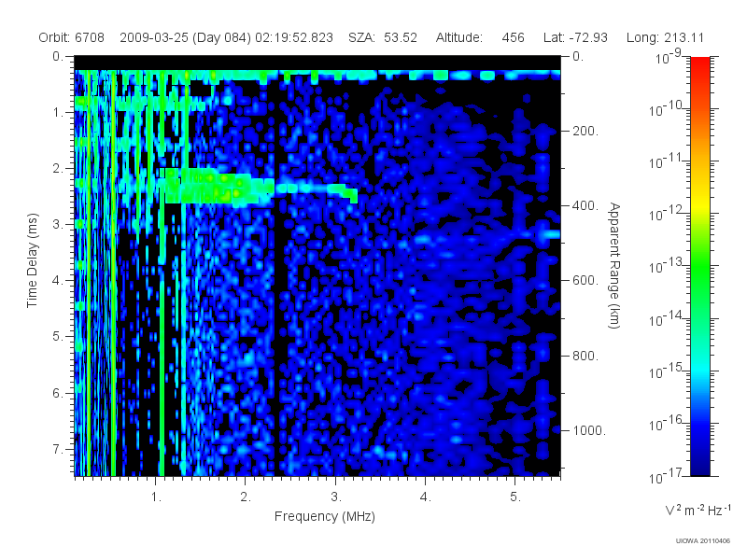Click the SZA: 53.52 value
The width and height of the screenshot is (747, 560).
click(x=383, y=37)
